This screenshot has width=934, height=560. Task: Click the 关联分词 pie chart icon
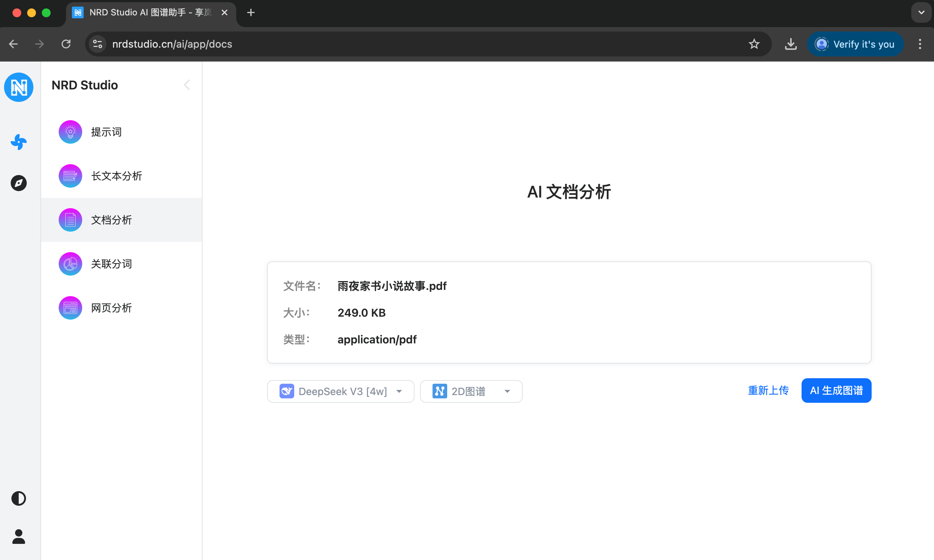tap(70, 264)
